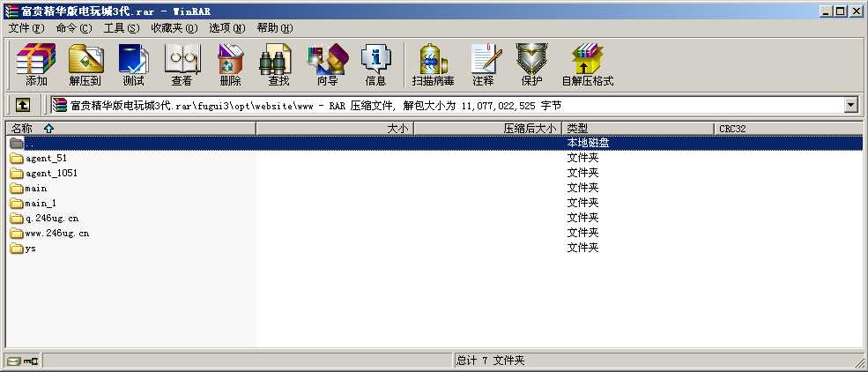Click the archive icon in address bar

(60, 105)
